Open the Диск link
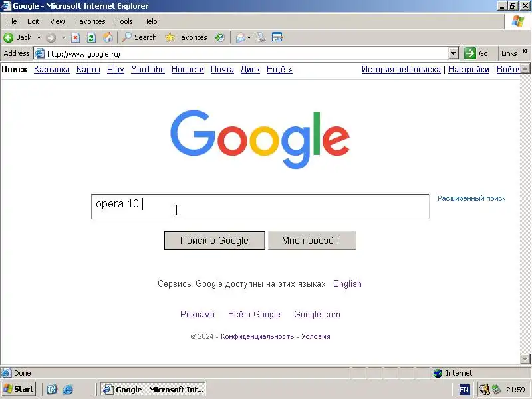Image resolution: width=532 pixels, height=399 pixels. (251, 70)
